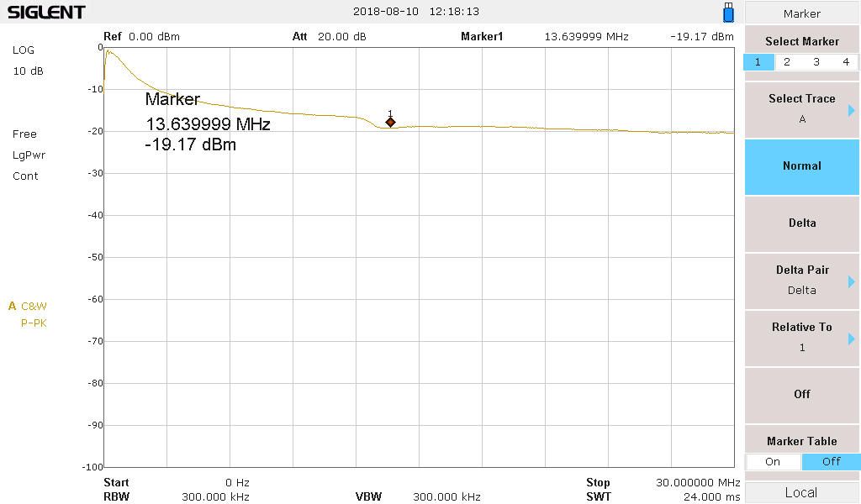Click the P-PK detector label
This screenshot has width=861, height=504.
(34, 323)
